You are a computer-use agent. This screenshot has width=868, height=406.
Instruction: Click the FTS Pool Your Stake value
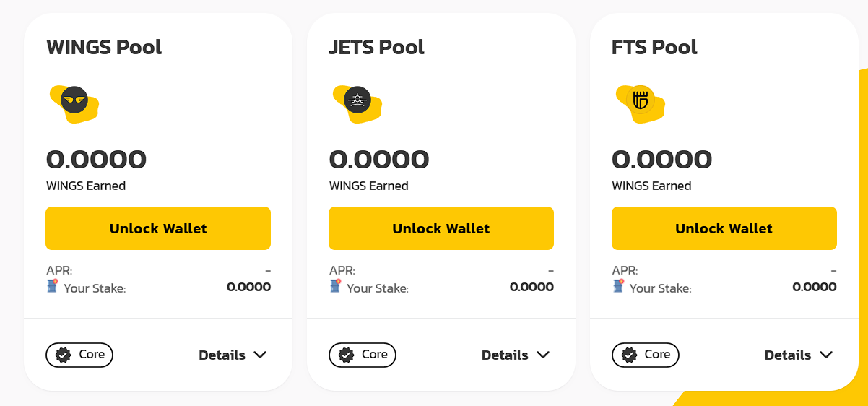pos(815,287)
